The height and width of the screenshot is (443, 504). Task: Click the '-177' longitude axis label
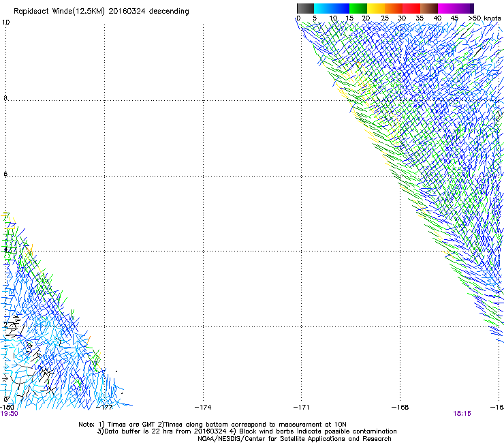104,408
